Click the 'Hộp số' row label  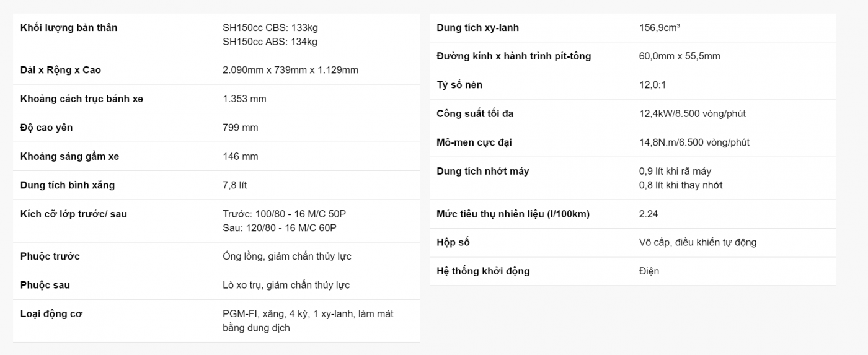pyautogui.click(x=453, y=242)
